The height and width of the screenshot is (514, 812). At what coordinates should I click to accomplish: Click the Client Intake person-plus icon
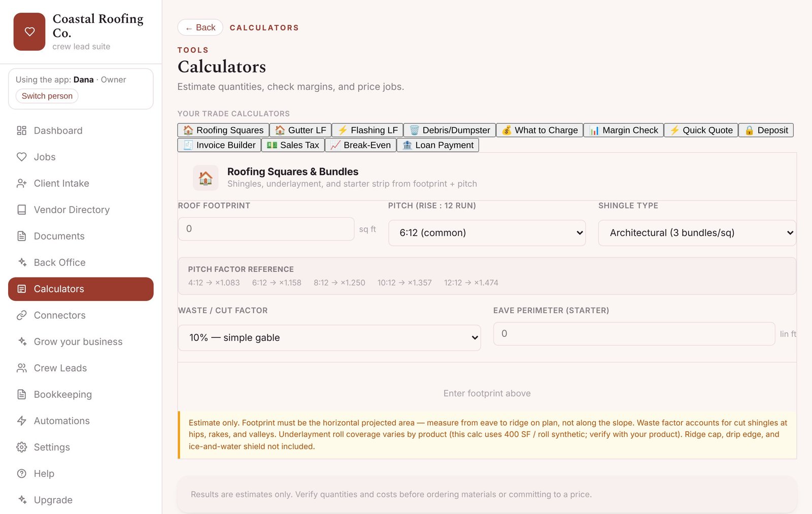[21, 183]
